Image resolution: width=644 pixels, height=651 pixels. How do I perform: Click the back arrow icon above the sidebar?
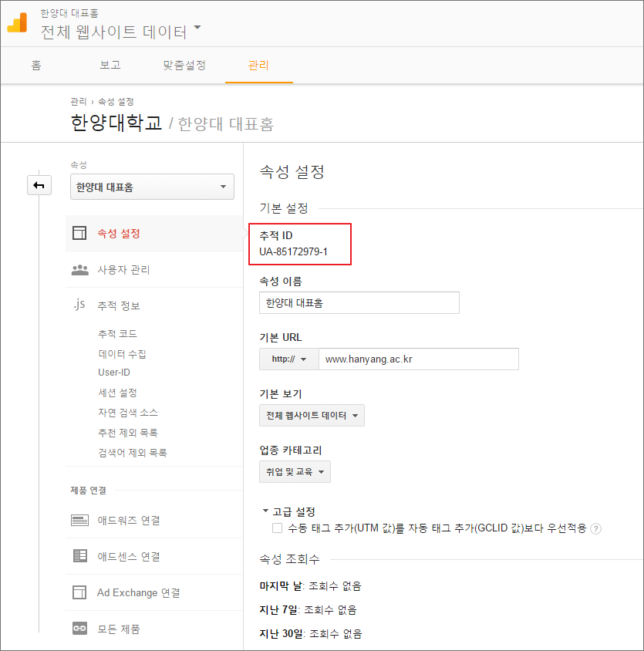click(39, 185)
